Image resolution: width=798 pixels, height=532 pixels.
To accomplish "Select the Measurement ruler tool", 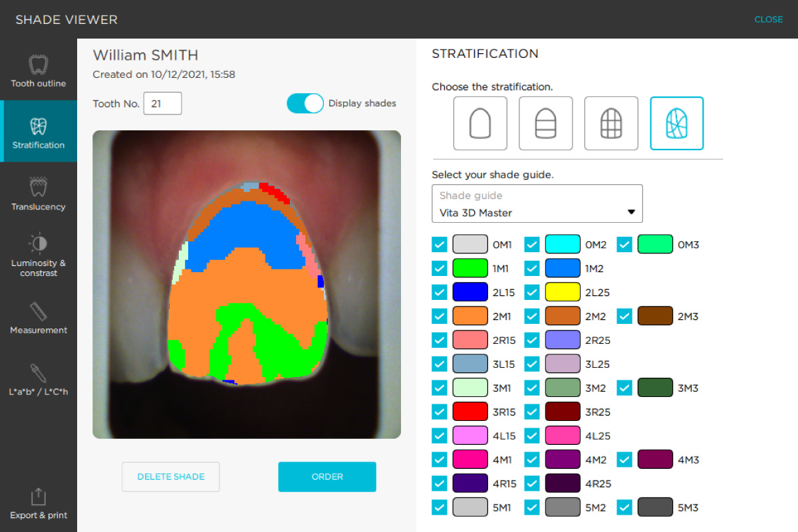I will click(x=39, y=318).
